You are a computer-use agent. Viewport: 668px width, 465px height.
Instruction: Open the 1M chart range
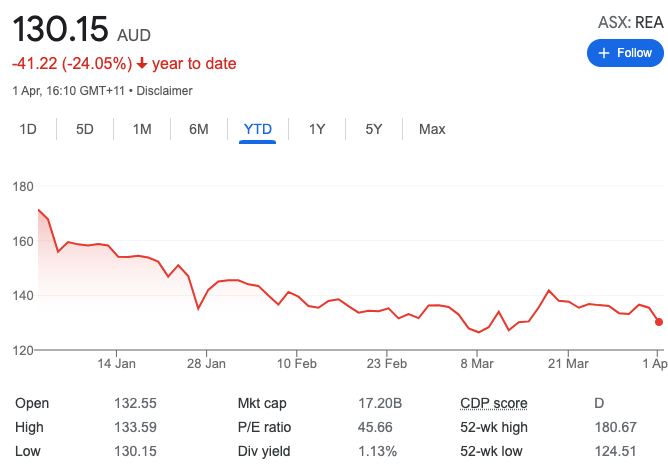142,129
